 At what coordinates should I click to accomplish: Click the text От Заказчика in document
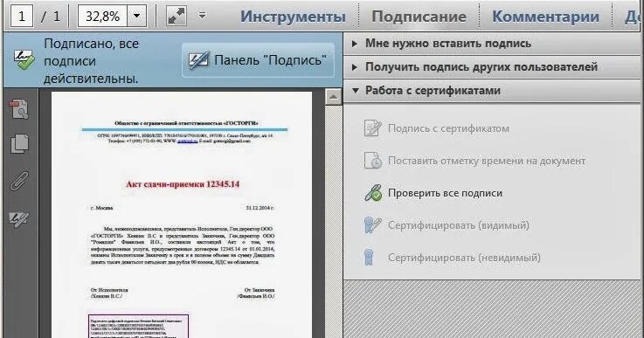[x=260, y=290]
